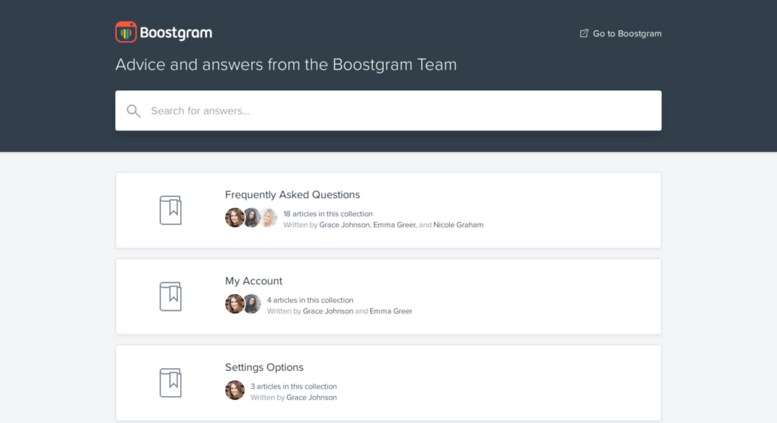The height and width of the screenshot is (423, 777).
Task: Open the Go to Boostgram link
Action: [x=620, y=34]
